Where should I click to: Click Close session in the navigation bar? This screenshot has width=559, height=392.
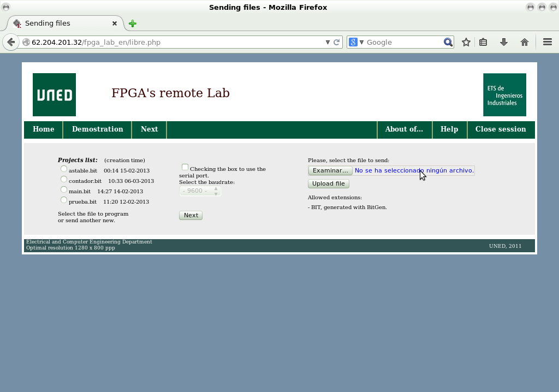[501, 129]
